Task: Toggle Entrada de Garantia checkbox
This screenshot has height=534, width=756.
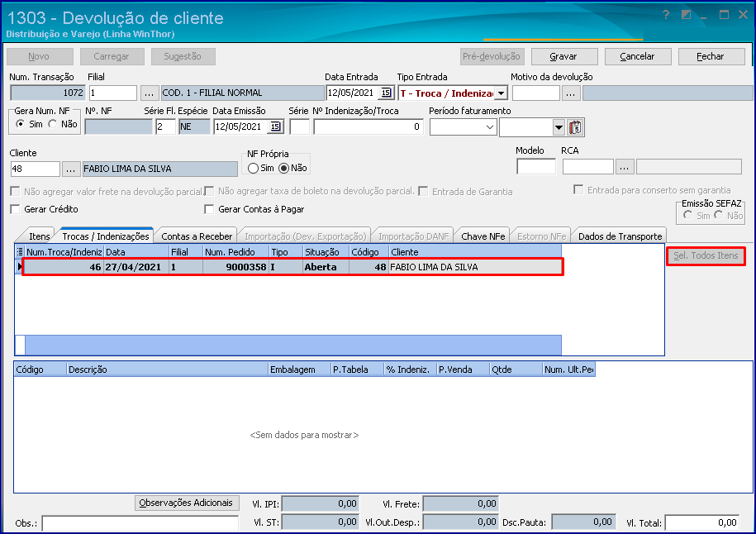Action: 423,192
